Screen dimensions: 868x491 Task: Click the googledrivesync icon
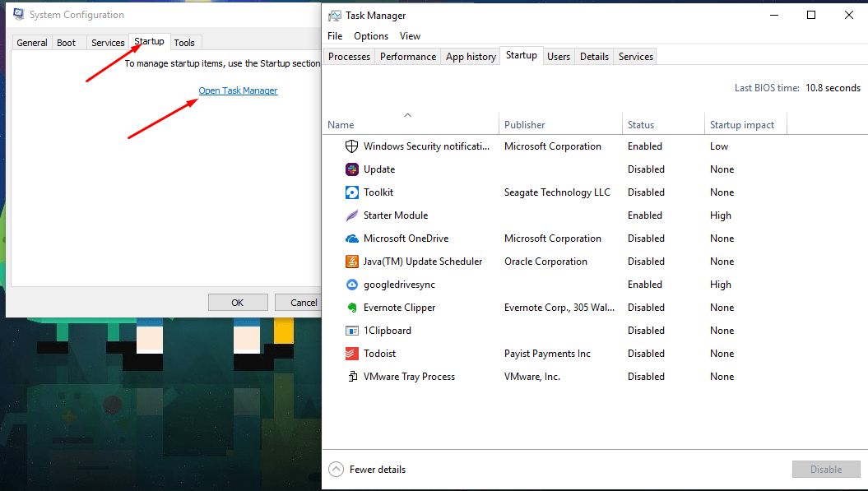351,285
